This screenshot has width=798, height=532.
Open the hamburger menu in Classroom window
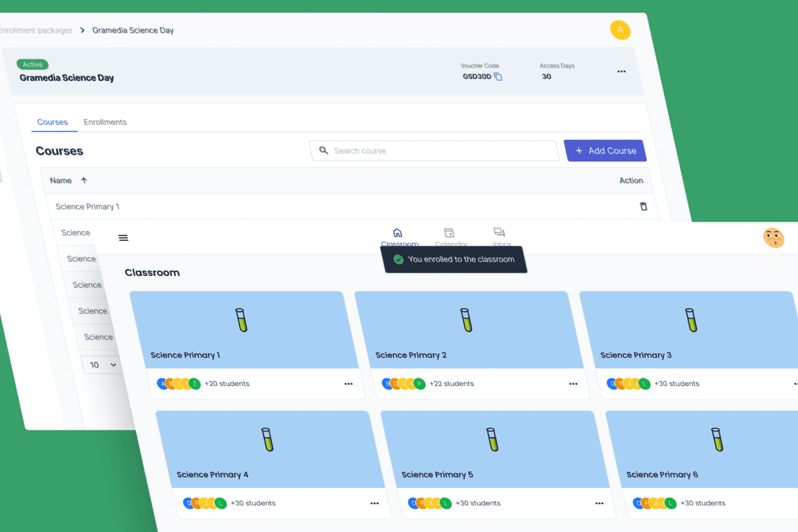123,238
